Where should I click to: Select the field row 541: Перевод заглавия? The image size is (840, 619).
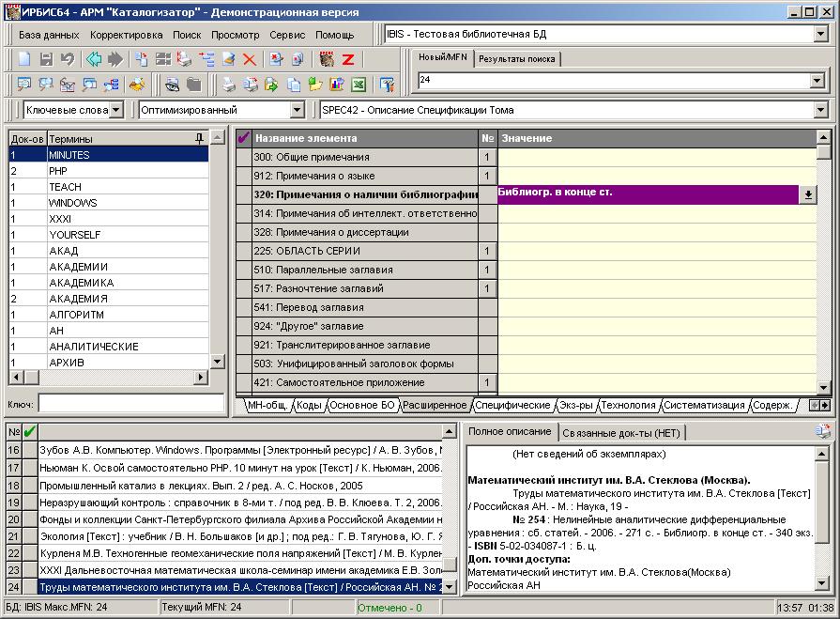click(365, 307)
